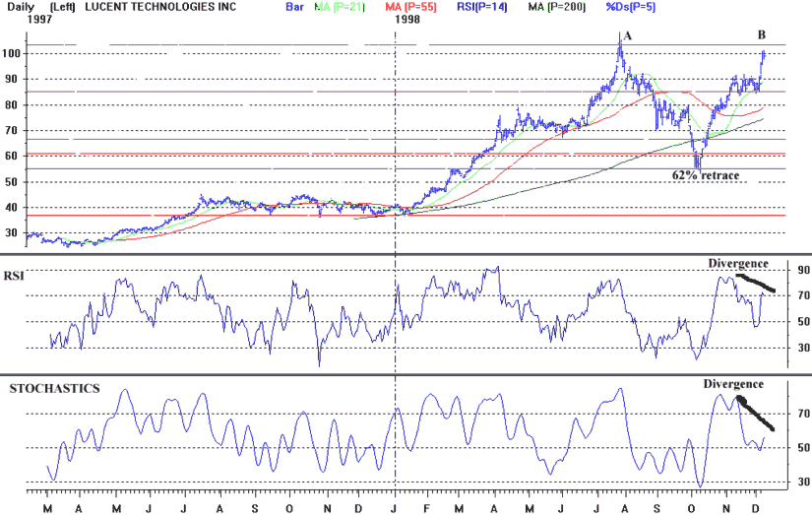
Task: Click the LUCENT TECHNOLOGIES INC chart title
Action: point(160,7)
